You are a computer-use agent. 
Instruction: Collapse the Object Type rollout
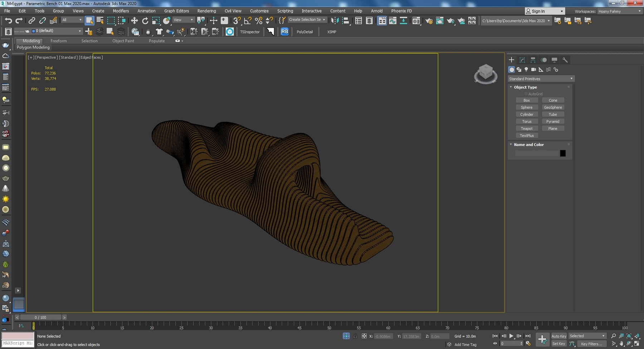point(511,87)
